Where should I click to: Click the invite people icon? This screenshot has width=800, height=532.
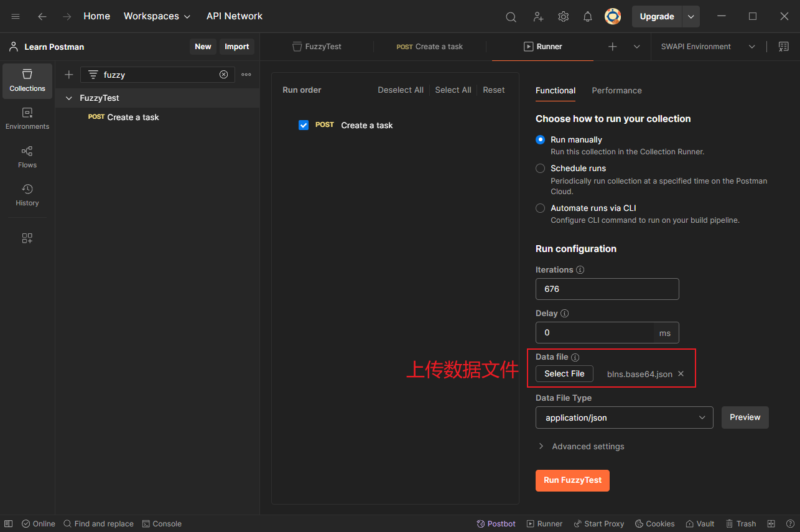tap(538, 17)
